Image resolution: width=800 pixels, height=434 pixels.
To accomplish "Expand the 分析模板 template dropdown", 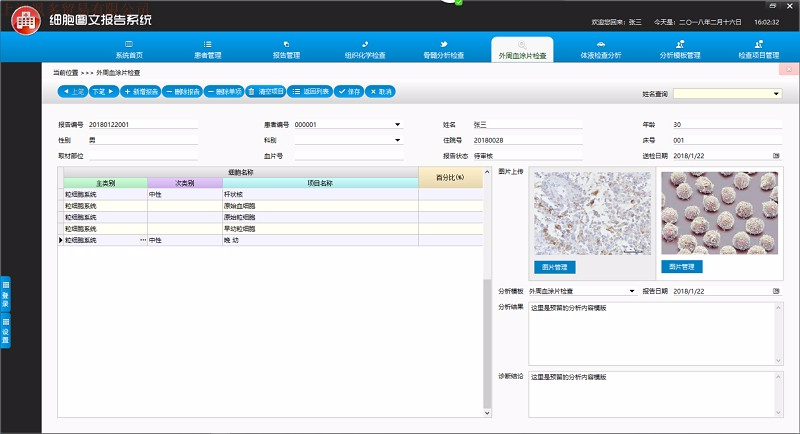I will [632, 291].
